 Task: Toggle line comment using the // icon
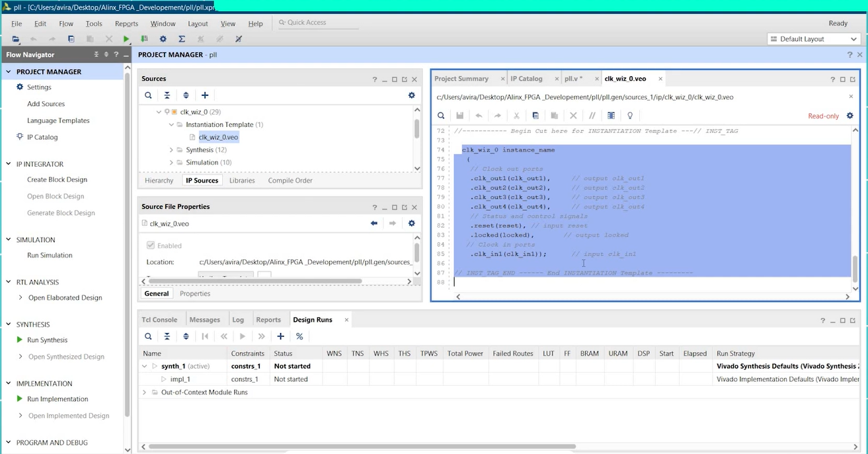tap(592, 116)
